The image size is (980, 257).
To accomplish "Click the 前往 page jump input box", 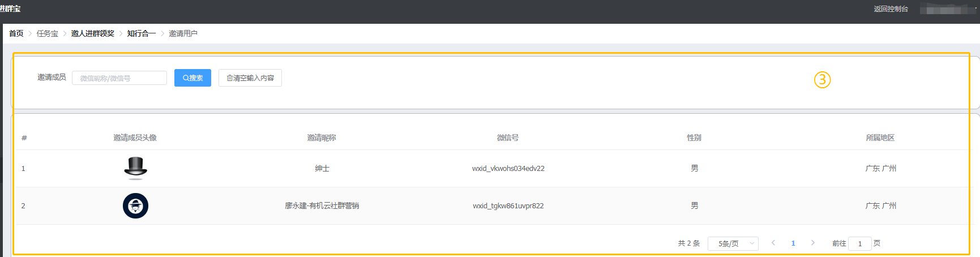I will [859, 243].
